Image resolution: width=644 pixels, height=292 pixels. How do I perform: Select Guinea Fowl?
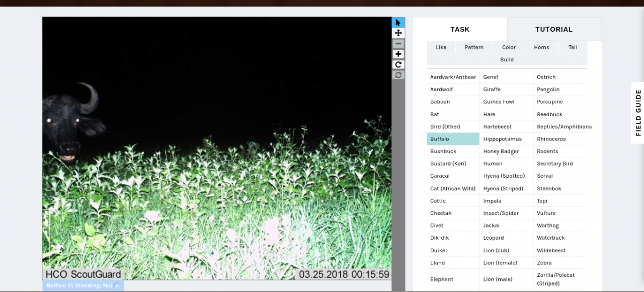[506, 102]
